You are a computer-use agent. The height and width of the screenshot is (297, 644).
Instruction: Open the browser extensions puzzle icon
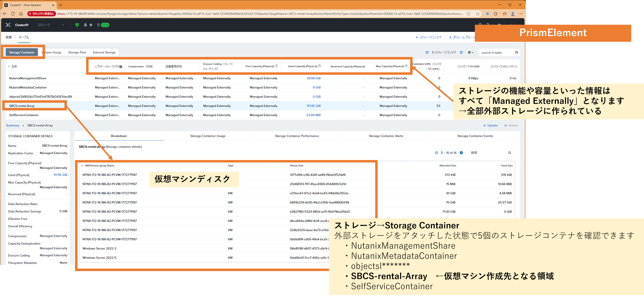[495, 14]
